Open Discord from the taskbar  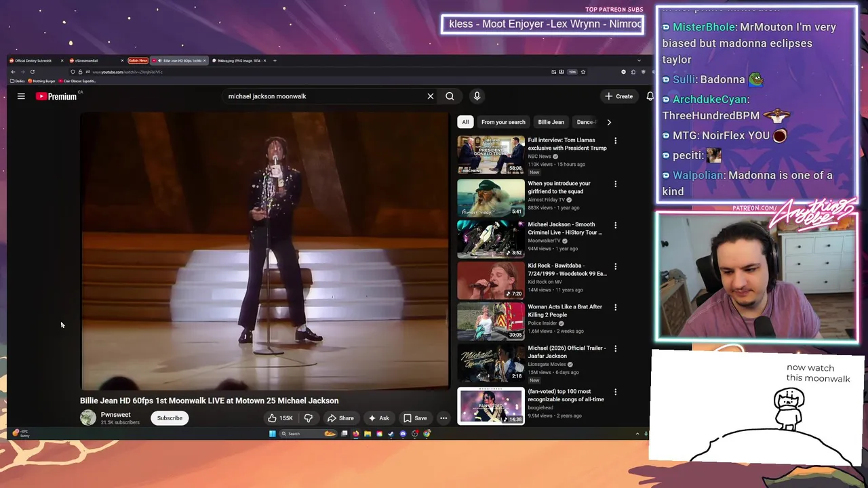pos(403,434)
